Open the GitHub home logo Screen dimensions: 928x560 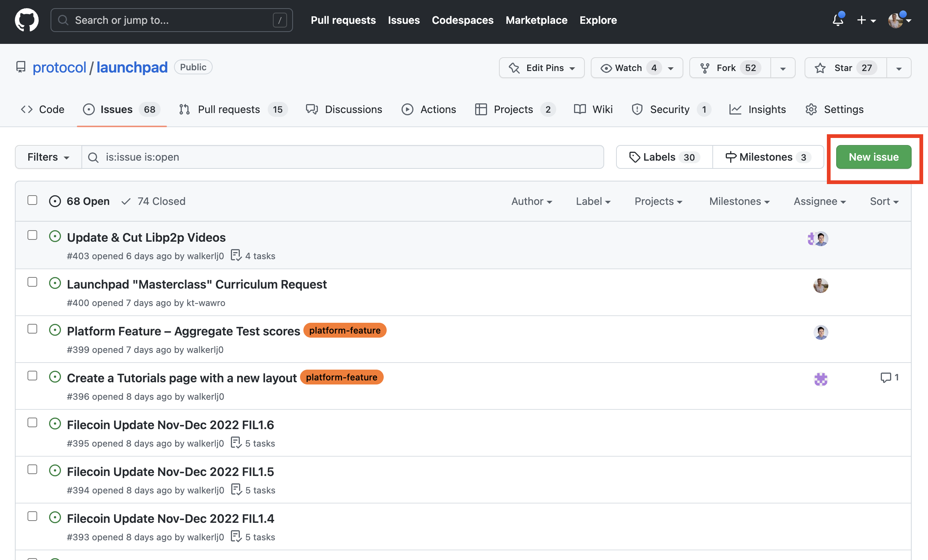[27, 20]
